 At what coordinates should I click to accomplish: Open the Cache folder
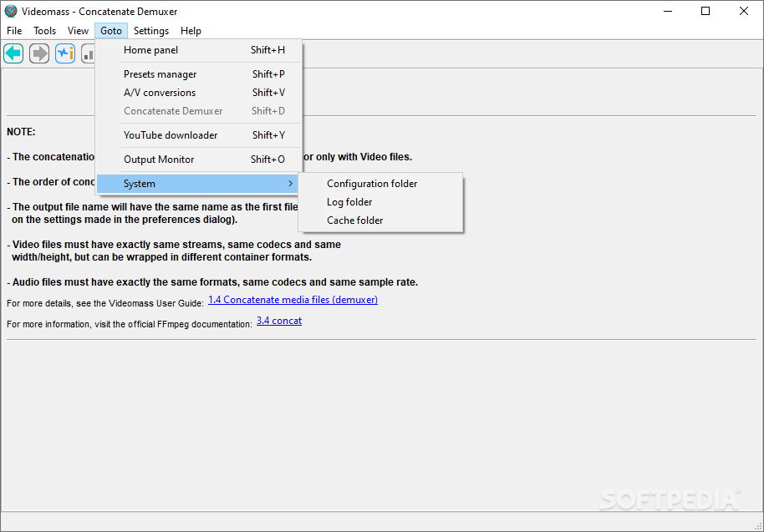point(380,220)
